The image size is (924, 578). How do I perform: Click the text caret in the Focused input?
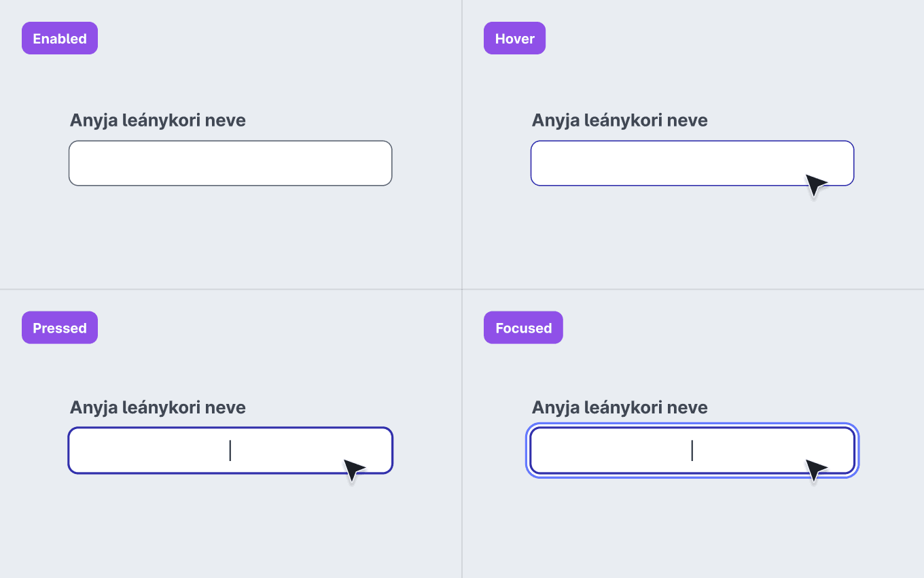click(x=692, y=450)
